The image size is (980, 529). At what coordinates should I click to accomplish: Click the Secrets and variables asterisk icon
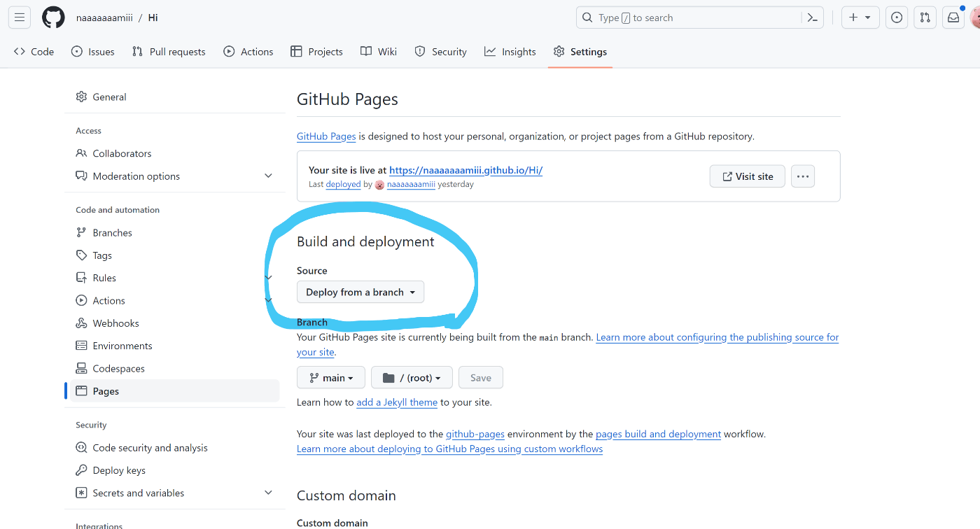pos(81,493)
